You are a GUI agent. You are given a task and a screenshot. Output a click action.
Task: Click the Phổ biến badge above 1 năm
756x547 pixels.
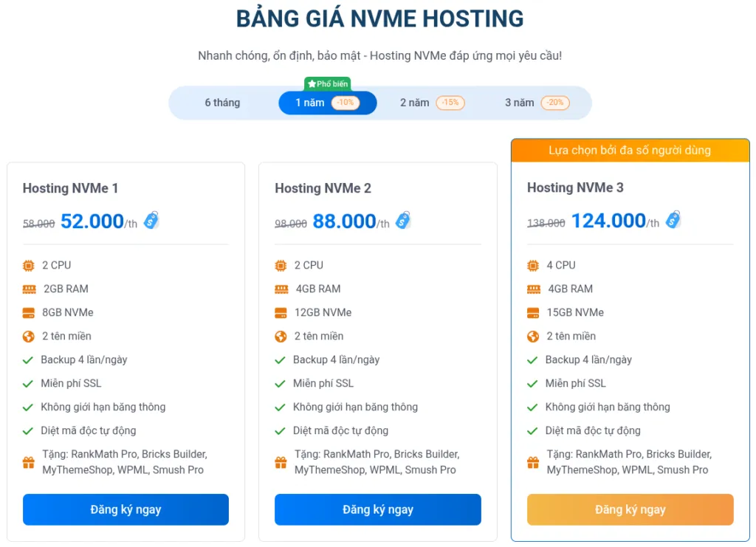327,83
